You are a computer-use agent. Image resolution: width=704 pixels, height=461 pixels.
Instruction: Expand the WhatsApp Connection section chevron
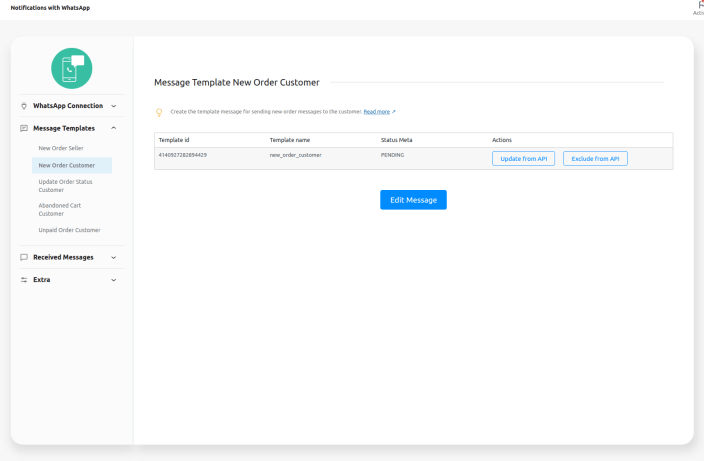[x=113, y=106]
